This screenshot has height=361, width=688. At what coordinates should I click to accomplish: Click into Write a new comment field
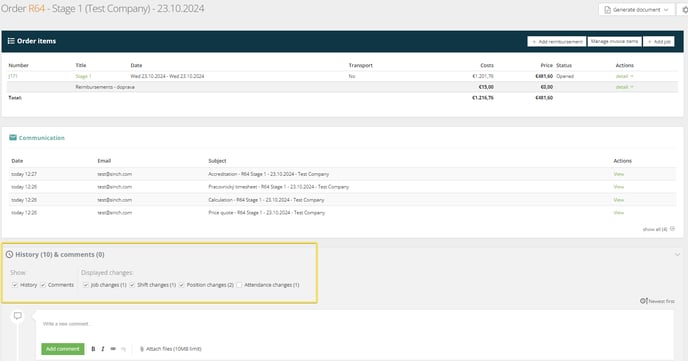click(x=355, y=324)
